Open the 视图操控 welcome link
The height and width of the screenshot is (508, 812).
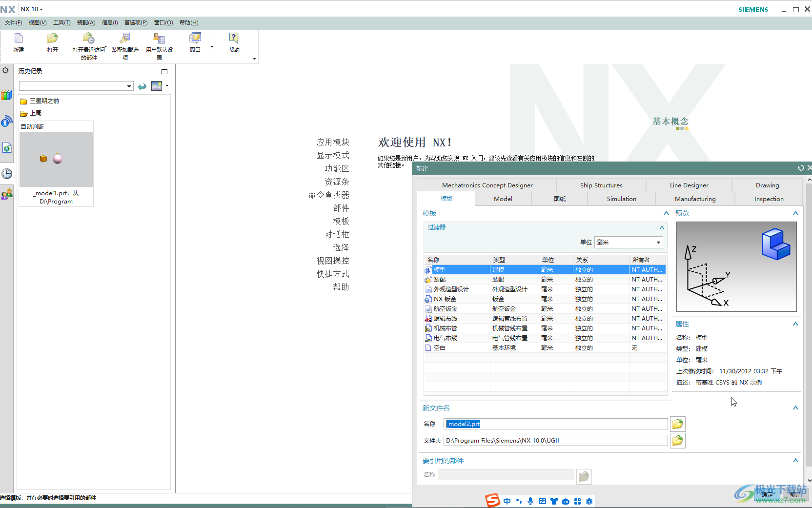(x=333, y=261)
